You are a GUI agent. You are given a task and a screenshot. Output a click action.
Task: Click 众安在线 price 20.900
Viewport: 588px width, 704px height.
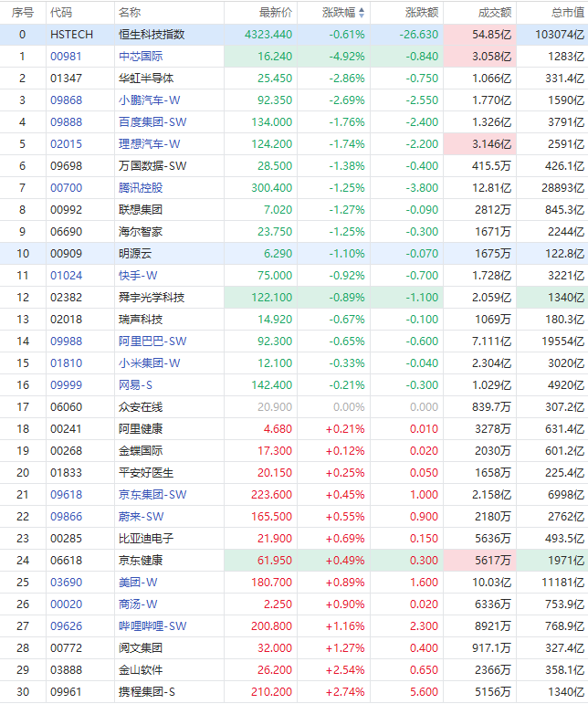(275, 407)
